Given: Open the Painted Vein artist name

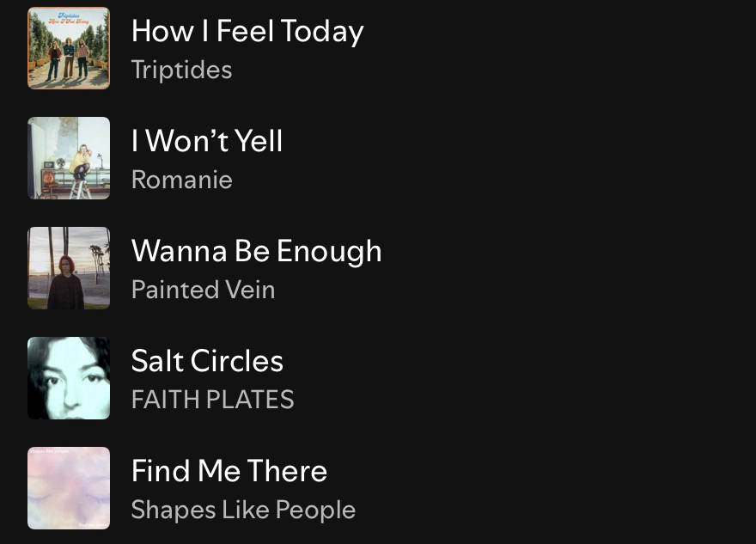Looking at the screenshot, I should click(x=203, y=290).
